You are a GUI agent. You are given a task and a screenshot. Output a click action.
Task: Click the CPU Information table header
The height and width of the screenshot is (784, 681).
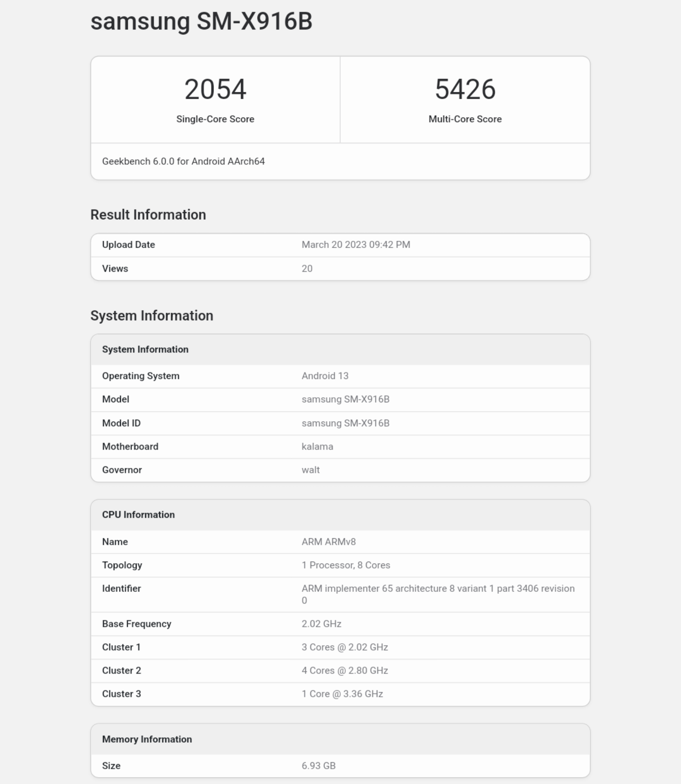138,514
